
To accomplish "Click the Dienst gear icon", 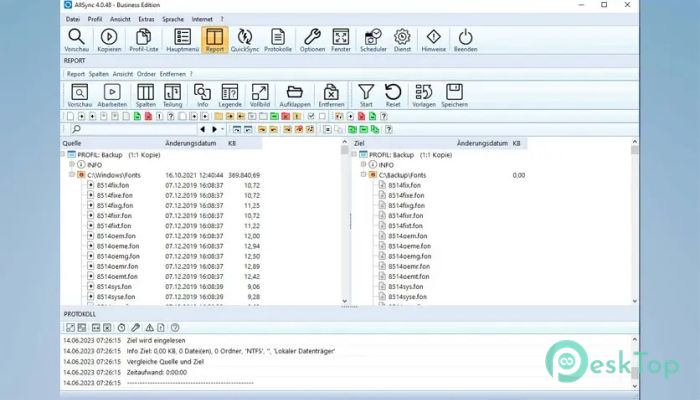I will [402, 37].
